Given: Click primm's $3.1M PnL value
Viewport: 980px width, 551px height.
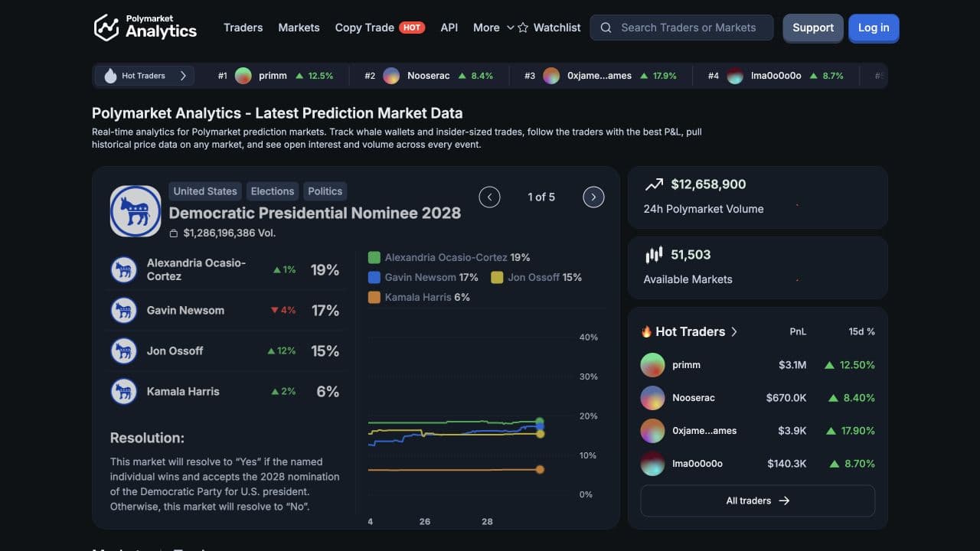Looking at the screenshot, I should pos(792,365).
